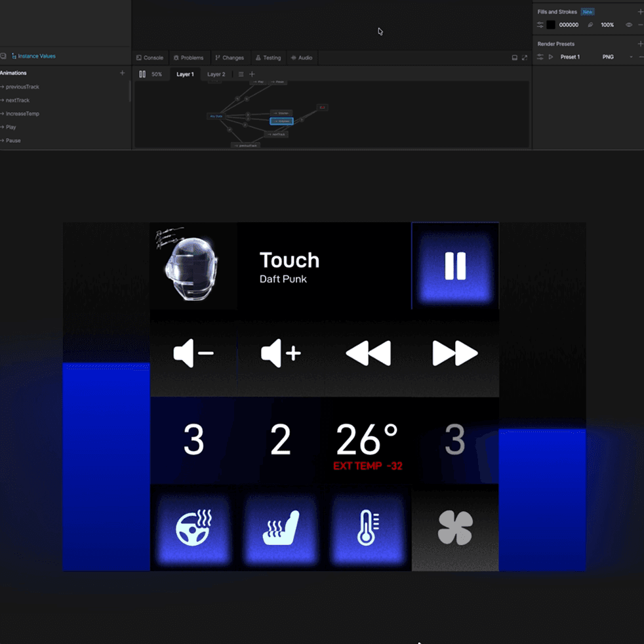Click the Daft Punk album cover thumbnail
The width and height of the screenshot is (644, 644).
point(193,266)
